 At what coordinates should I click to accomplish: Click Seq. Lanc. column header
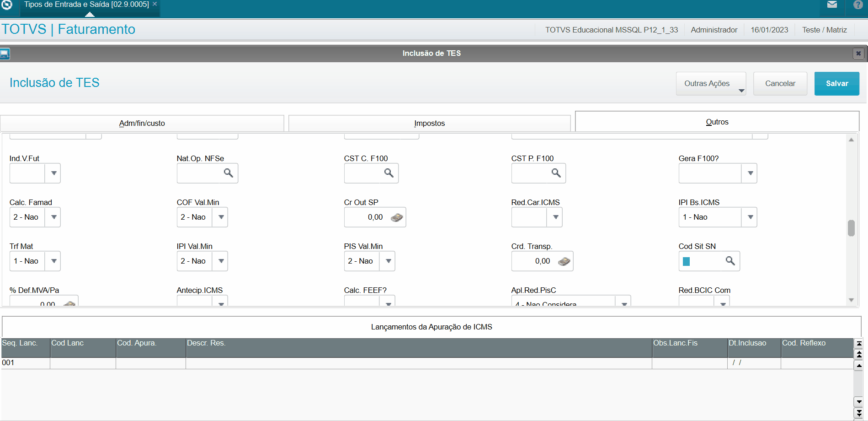coord(26,348)
